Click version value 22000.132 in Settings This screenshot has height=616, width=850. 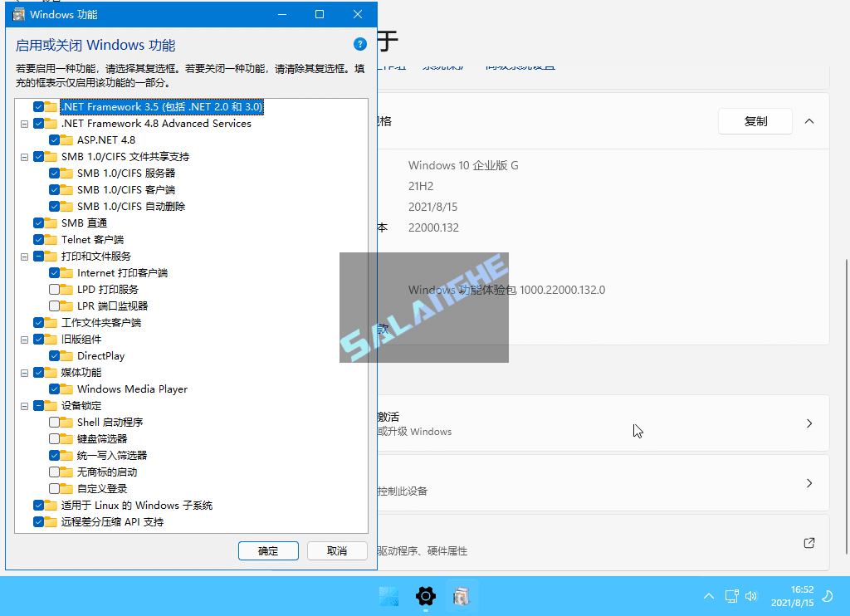[433, 227]
